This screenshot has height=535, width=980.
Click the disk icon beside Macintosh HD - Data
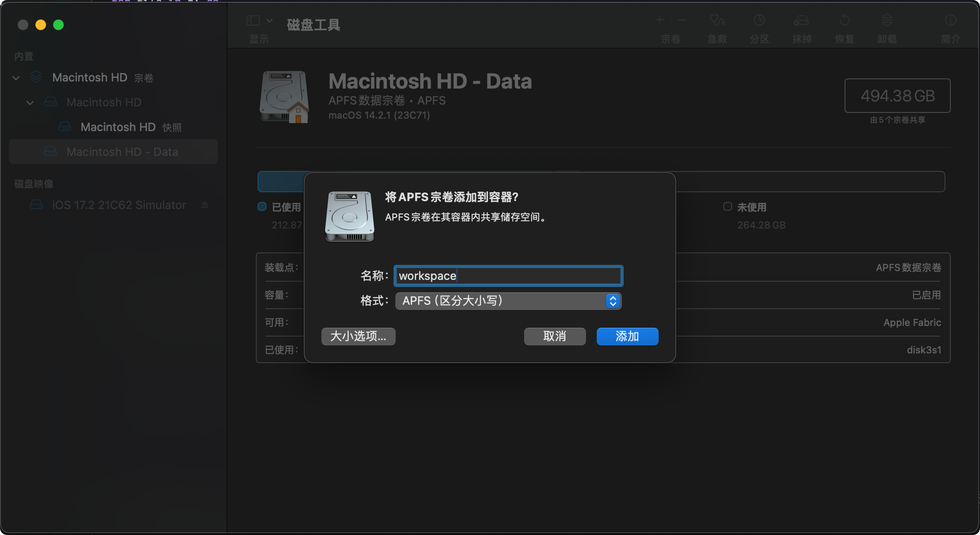click(50, 151)
